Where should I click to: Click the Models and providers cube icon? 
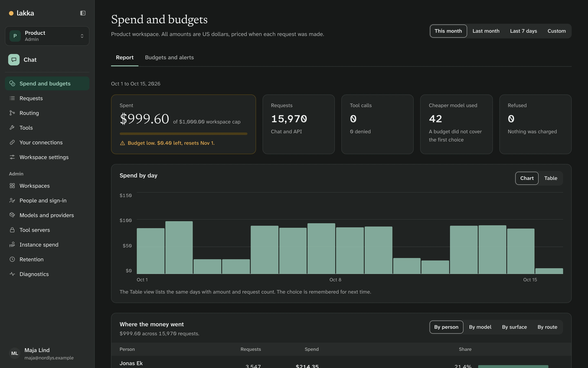click(12, 215)
